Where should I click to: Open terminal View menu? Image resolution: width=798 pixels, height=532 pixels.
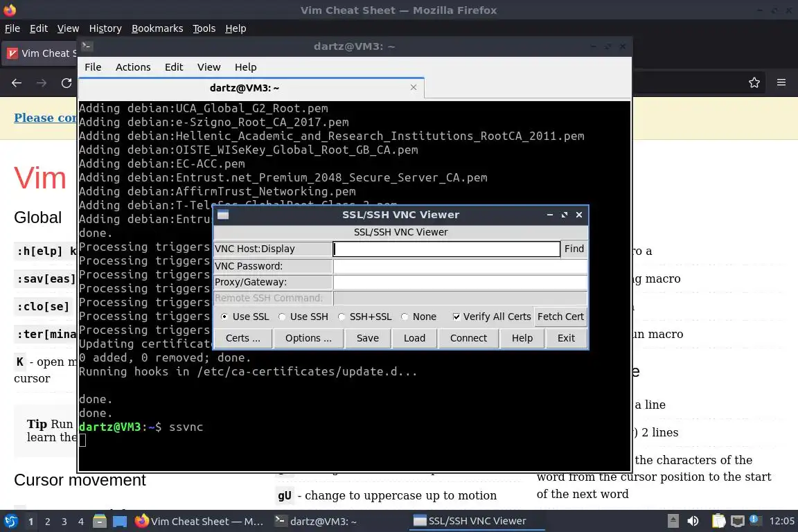tap(209, 67)
